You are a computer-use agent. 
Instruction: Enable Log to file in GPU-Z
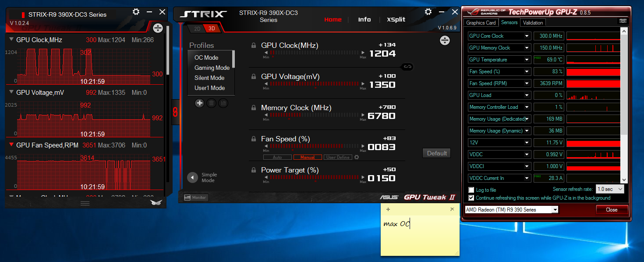[472, 189]
